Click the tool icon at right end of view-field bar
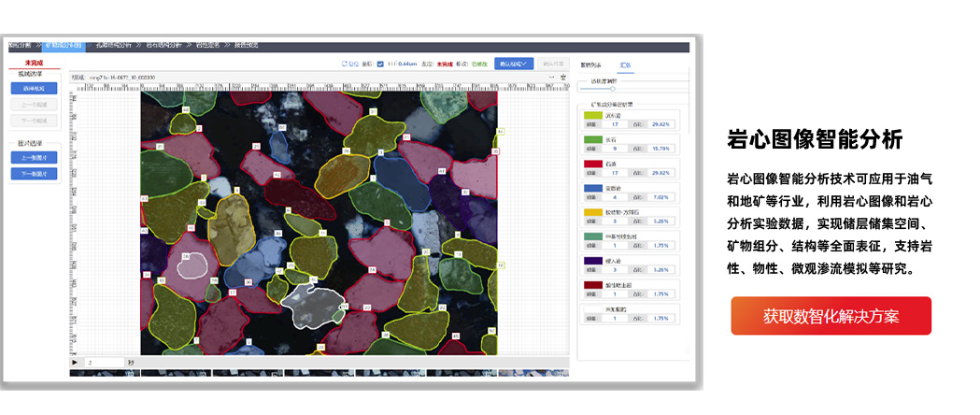Viewport: 980px width, 415px height. 563,78
